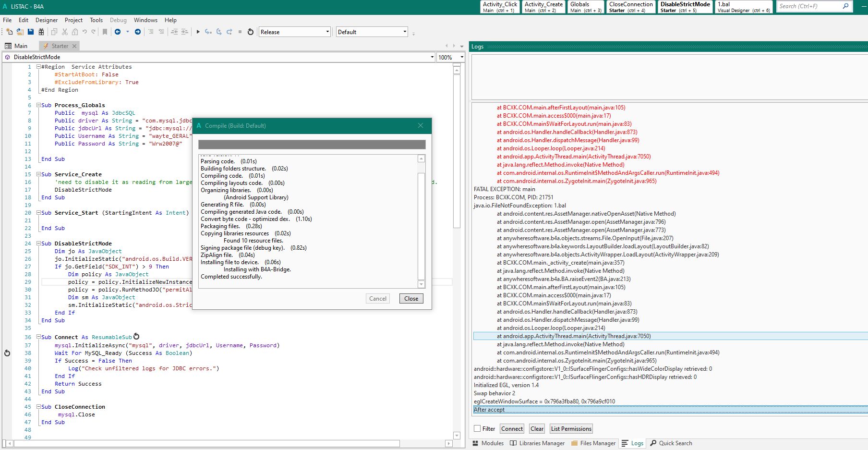
Task: Click the Open file folder icon
Action: pos(20,32)
